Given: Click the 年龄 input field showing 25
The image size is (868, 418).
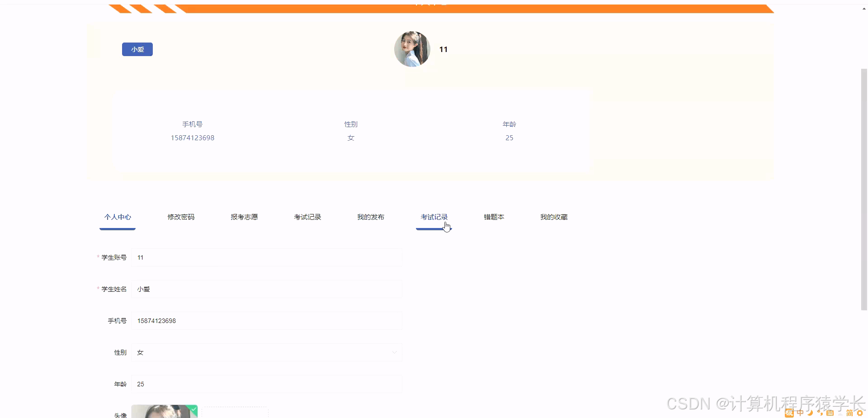Looking at the screenshot, I should 267,384.
